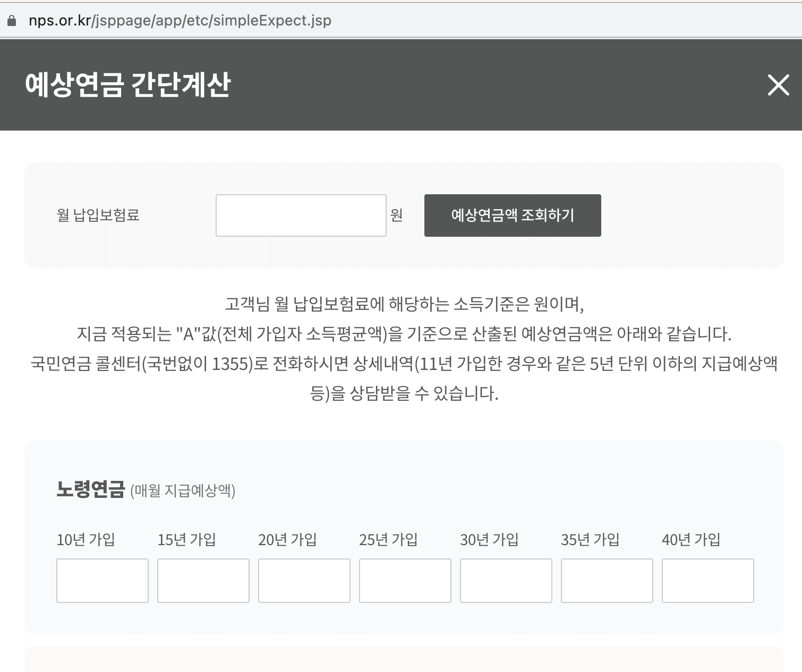Click the 매월 지급예상액 label
The image size is (802, 672).
tap(183, 491)
